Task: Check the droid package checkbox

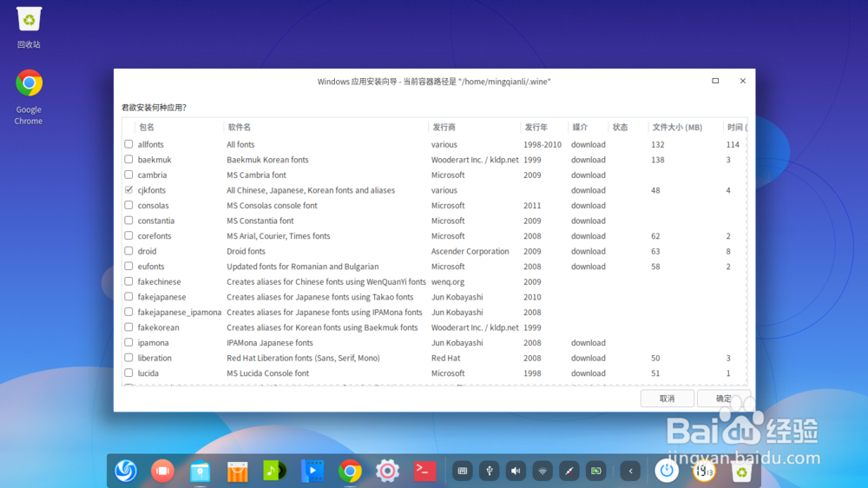Action: (x=129, y=251)
